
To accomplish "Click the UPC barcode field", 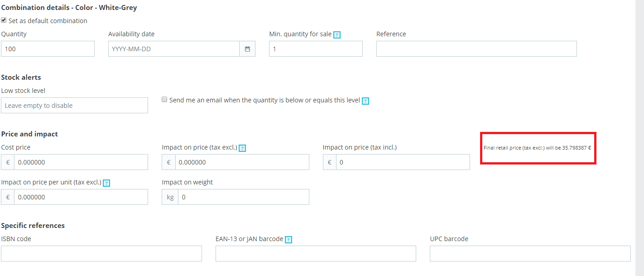I will pos(530,254).
